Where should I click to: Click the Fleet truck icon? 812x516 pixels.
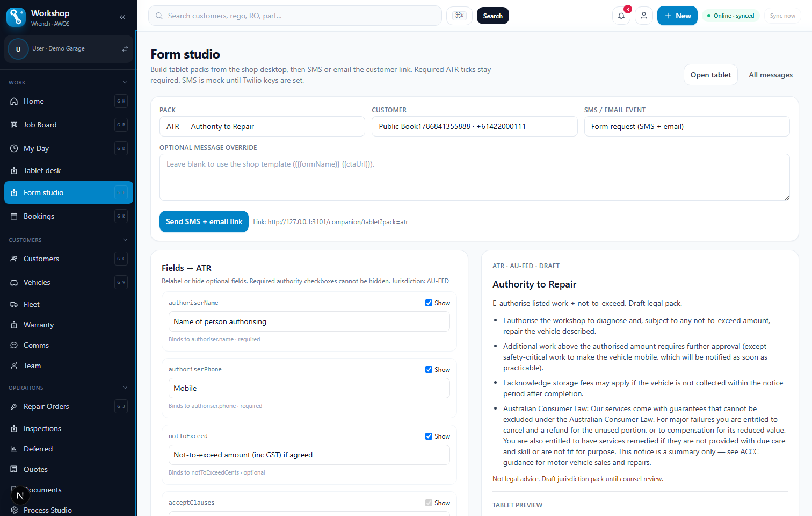coord(14,304)
